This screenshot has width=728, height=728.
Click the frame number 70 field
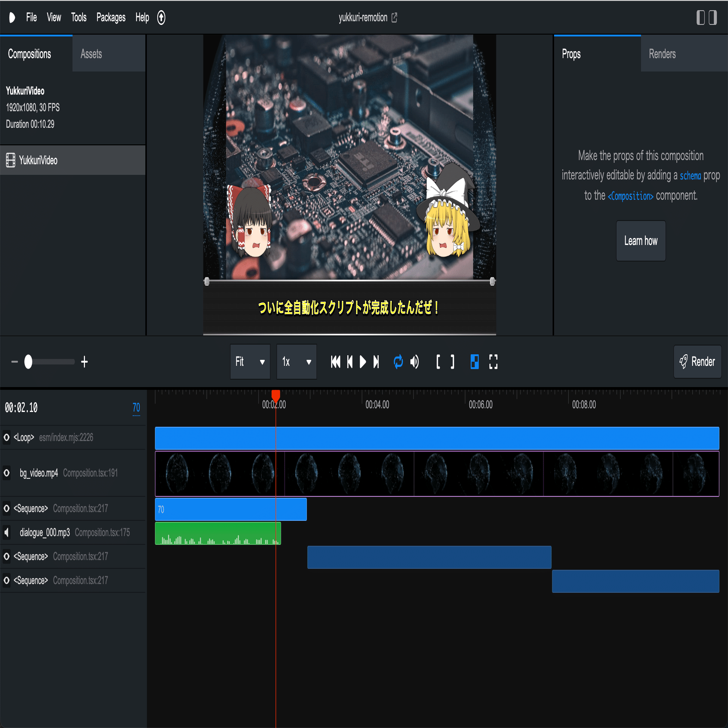(x=136, y=408)
